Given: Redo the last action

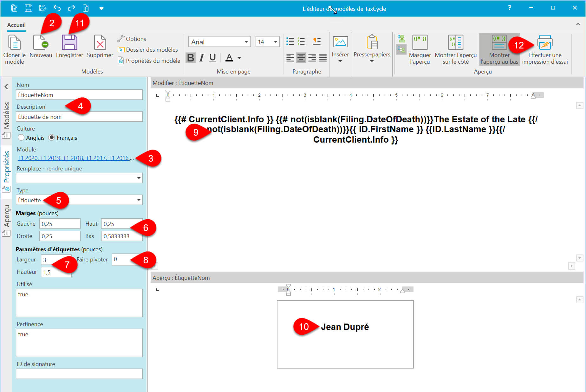Looking at the screenshot, I should 71,8.
